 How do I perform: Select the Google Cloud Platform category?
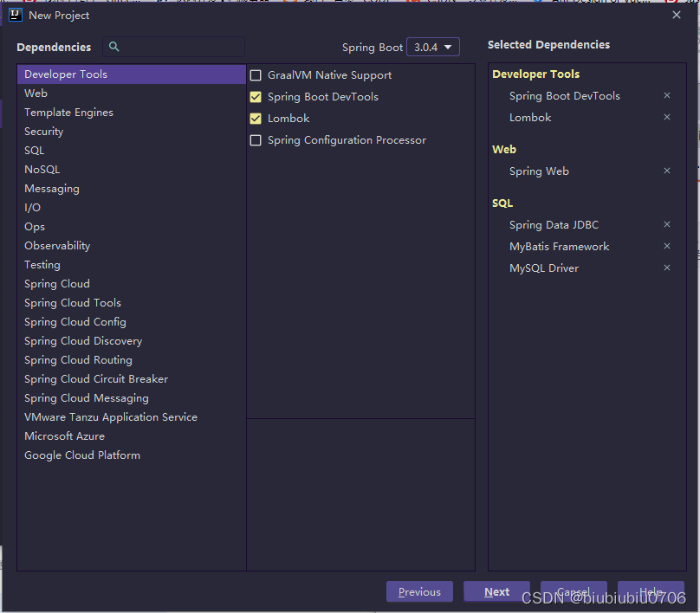(132, 455)
